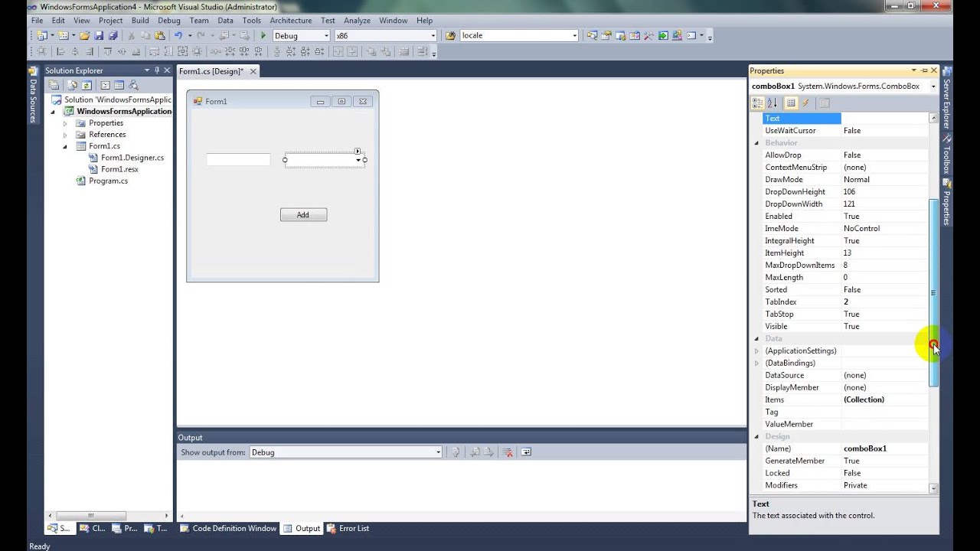Viewport: 980px width, 551px height.
Task: Toggle auto-hide pin on Properties panel
Action: 924,70
